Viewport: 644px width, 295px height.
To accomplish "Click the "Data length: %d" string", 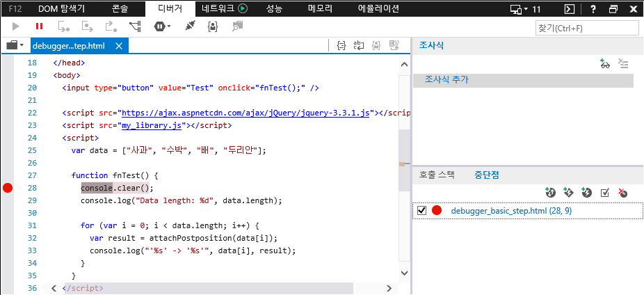I will pyautogui.click(x=176, y=200).
